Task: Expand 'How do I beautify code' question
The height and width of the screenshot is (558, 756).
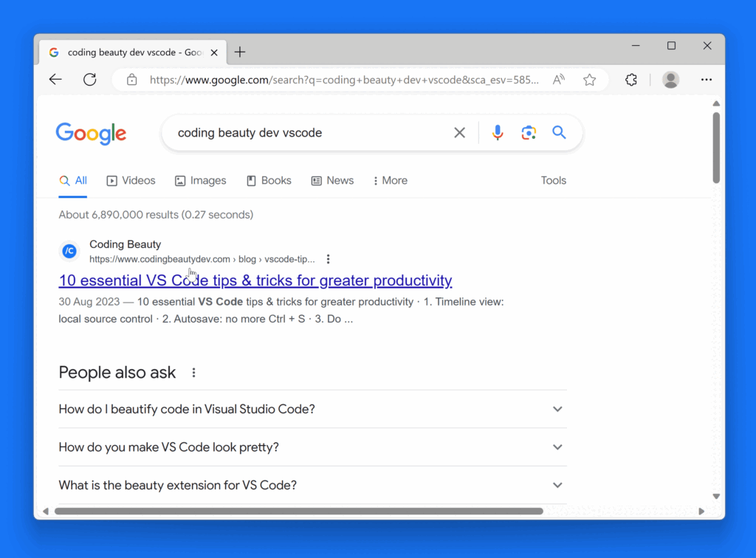Action: point(557,409)
